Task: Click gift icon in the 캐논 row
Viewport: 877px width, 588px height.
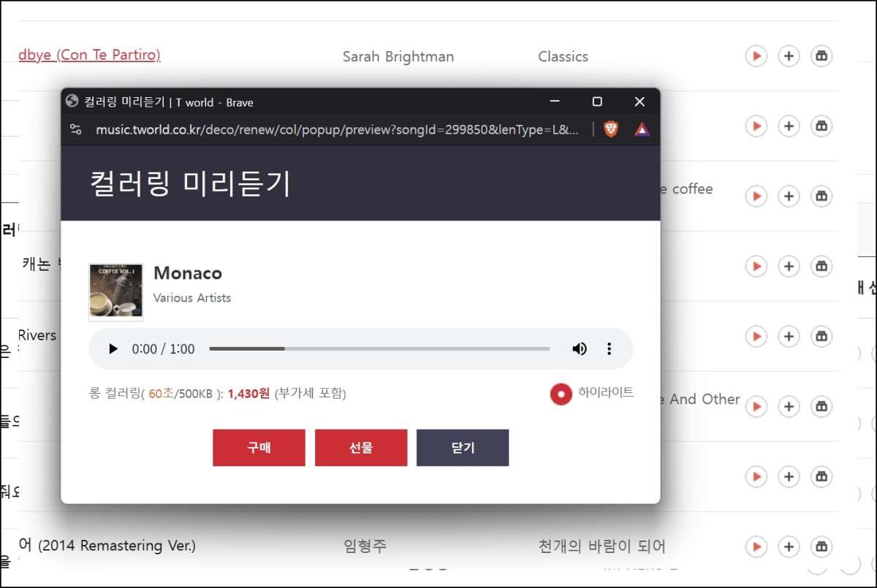Action: 821,266
